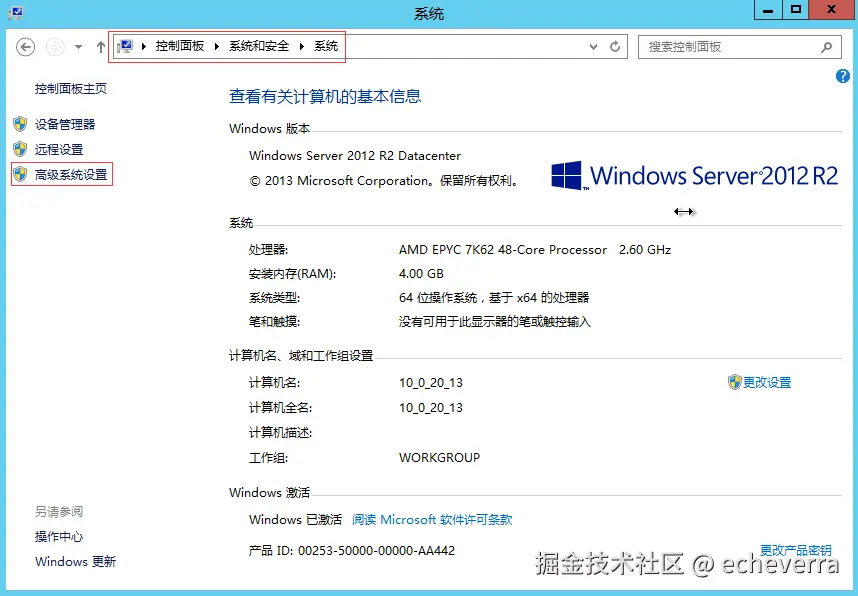Click the product ID 00253-50000-00000-AA442

(x=376, y=551)
